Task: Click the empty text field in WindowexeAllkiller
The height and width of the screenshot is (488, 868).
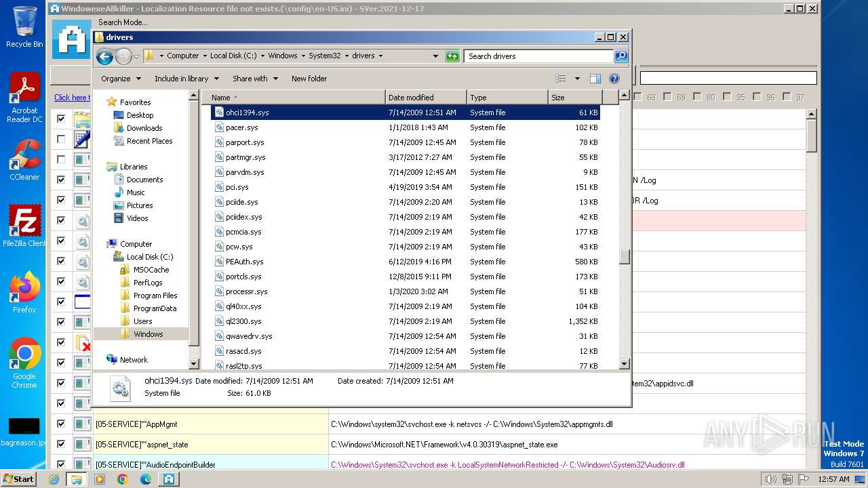Action: tap(728, 78)
